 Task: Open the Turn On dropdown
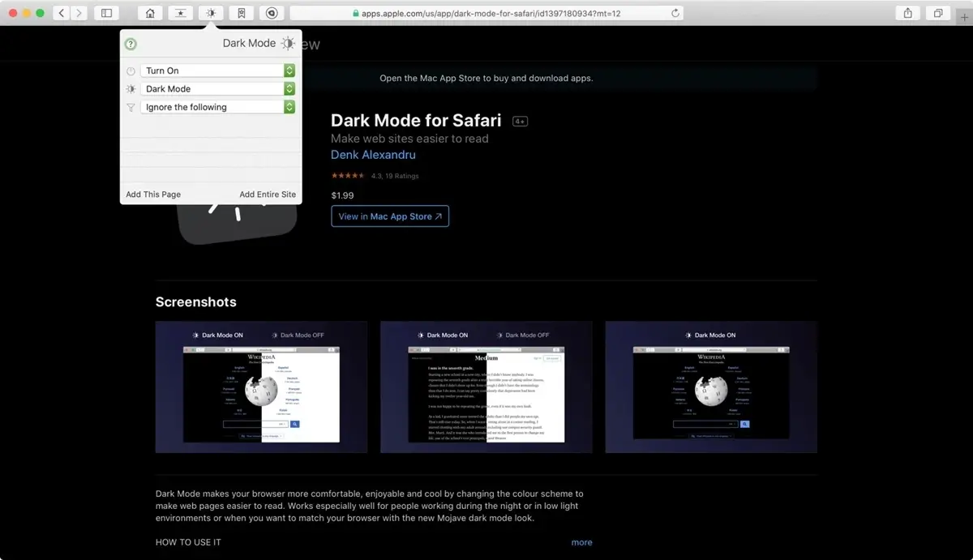click(217, 71)
